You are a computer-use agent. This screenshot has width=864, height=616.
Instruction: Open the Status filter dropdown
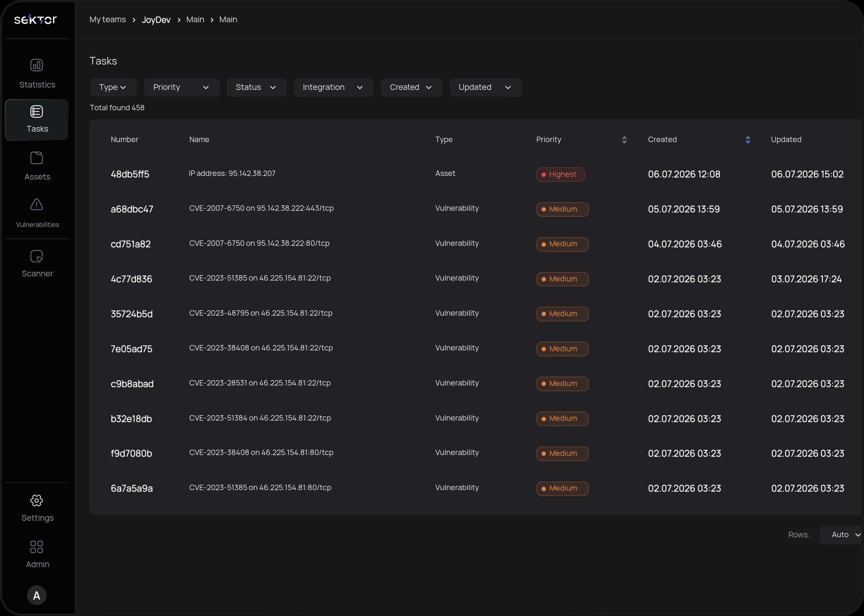click(x=256, y=87)
